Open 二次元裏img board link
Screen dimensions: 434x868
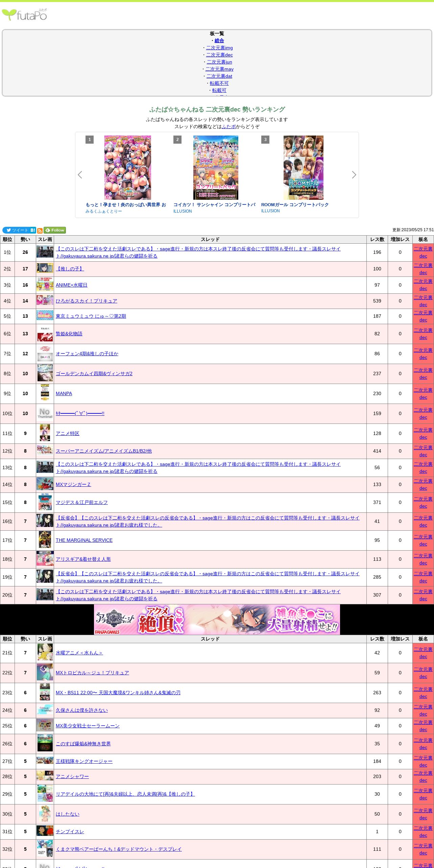click(x=219, y=48)
